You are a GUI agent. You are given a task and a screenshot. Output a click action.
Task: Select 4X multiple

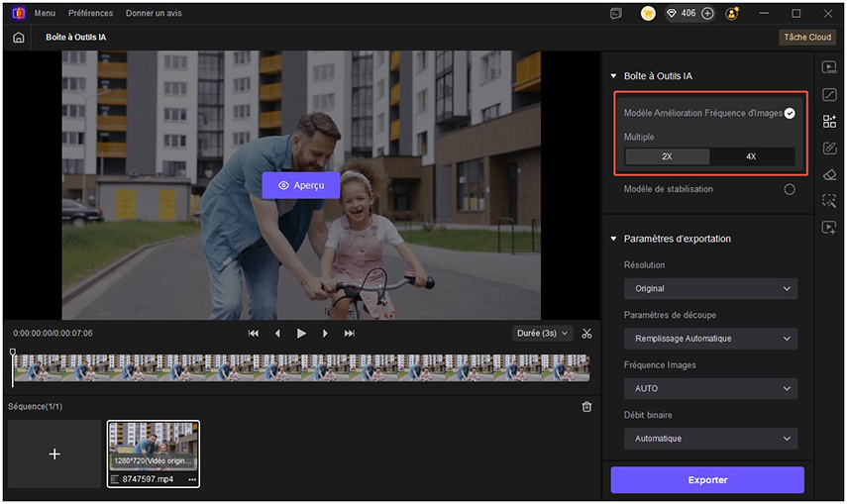click(751, 156)
